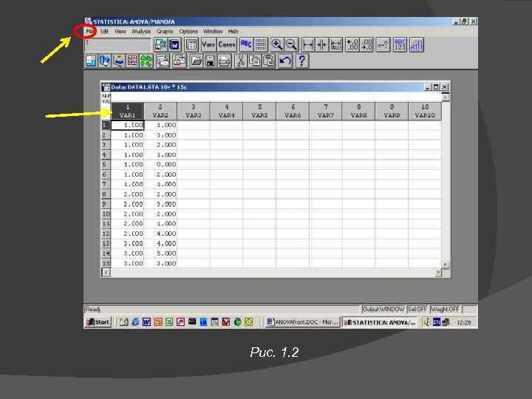
Task: Zoom in with the plus magnifier icon
Action: pyautogui.click(x=277, y=45)
